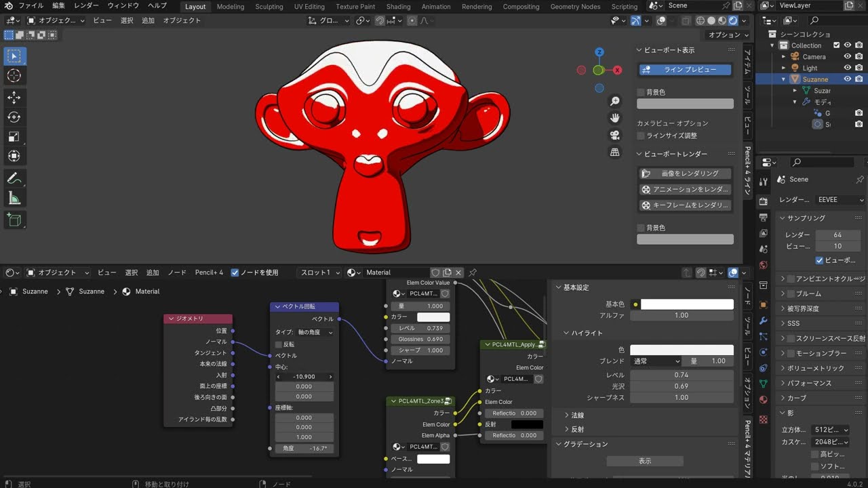
Task: Open the World properties tab
Action: [764, 265]
